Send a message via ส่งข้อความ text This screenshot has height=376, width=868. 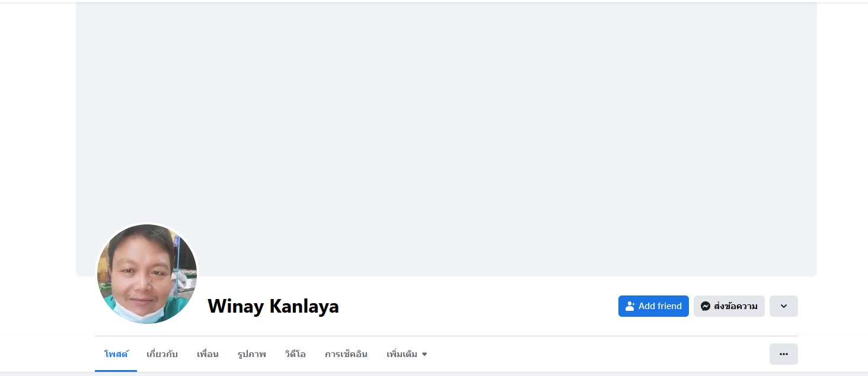tap(736, 306)
